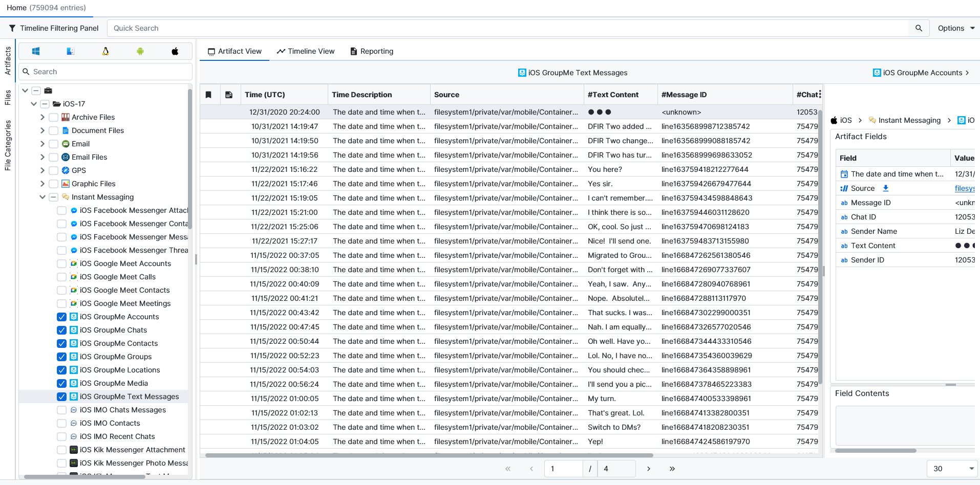Screen dimensions: 980x485
Task: Expand the GPS tree node
Action: coord(42,170)
